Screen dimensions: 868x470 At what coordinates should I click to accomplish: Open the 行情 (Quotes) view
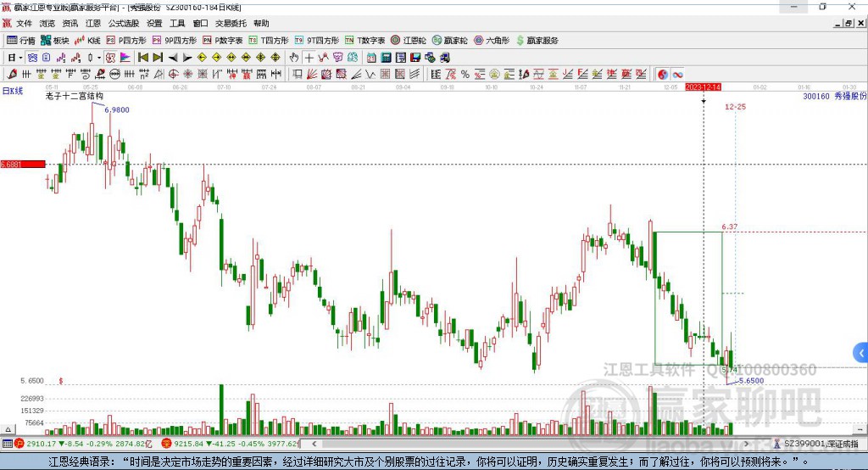21,40
